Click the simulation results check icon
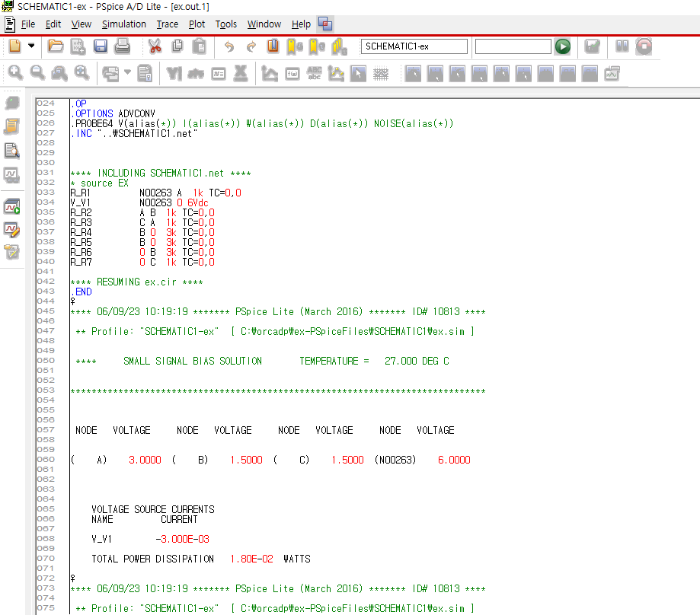The width and height of the screenshot is (700, 615). pyautogui.click(x=592, y=46)
